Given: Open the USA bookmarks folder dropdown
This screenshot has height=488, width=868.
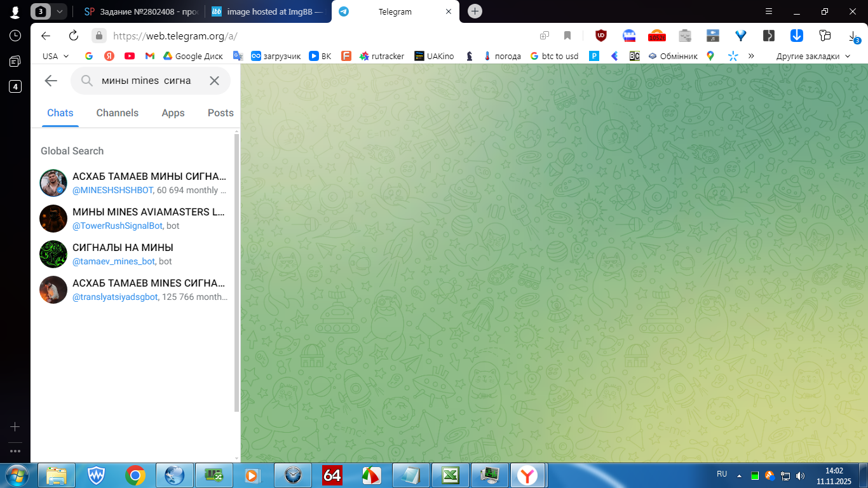Looking at the screenshot, I should pyautogui.click(x=55, y=56).
